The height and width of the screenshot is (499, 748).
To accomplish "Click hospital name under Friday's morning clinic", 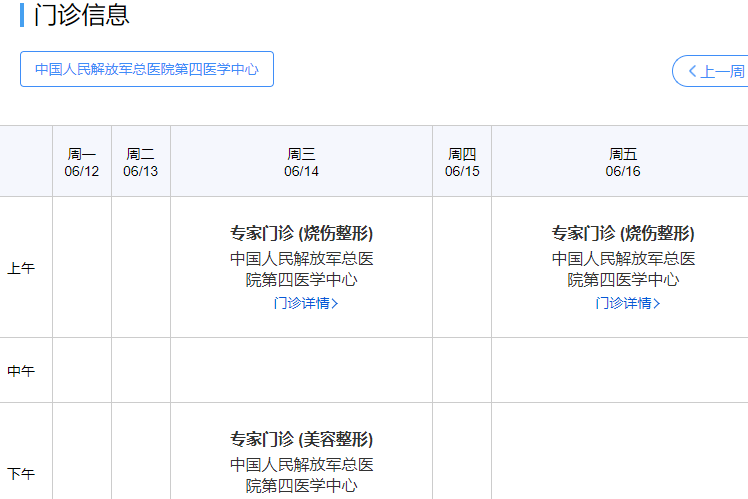I will pos(623,269).
